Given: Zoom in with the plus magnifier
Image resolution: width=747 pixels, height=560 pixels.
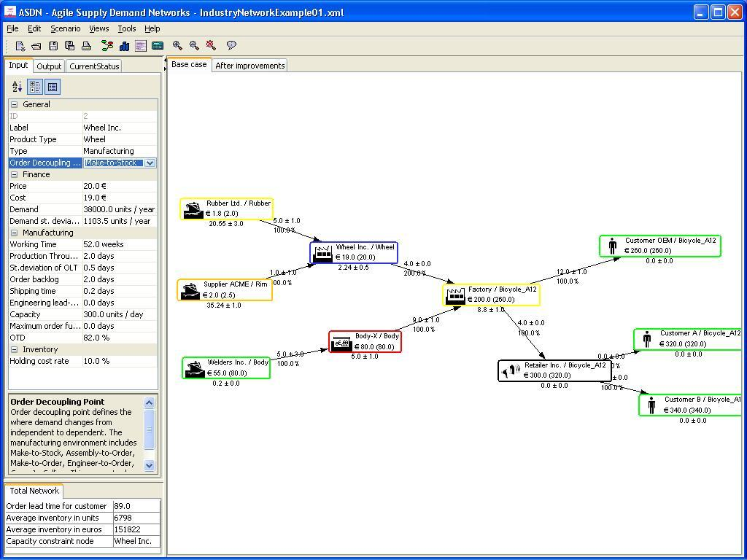Looking at the screenshot, I should [x=177, y=46].
